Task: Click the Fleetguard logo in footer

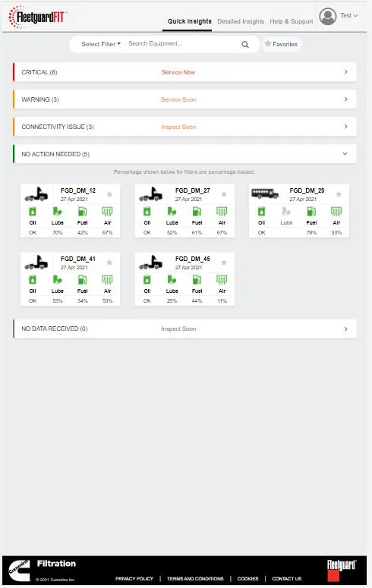Action: click(341, 570)
